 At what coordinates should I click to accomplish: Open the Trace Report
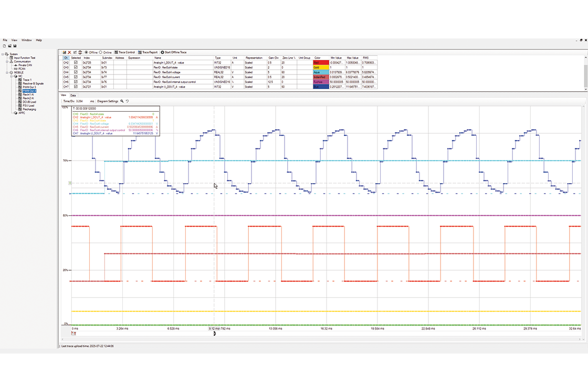point(148,52)
